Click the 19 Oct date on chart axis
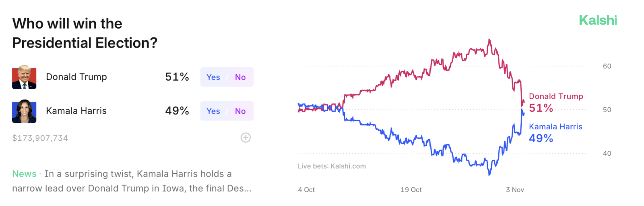The image size is (644, 206). tap(411, 190)
